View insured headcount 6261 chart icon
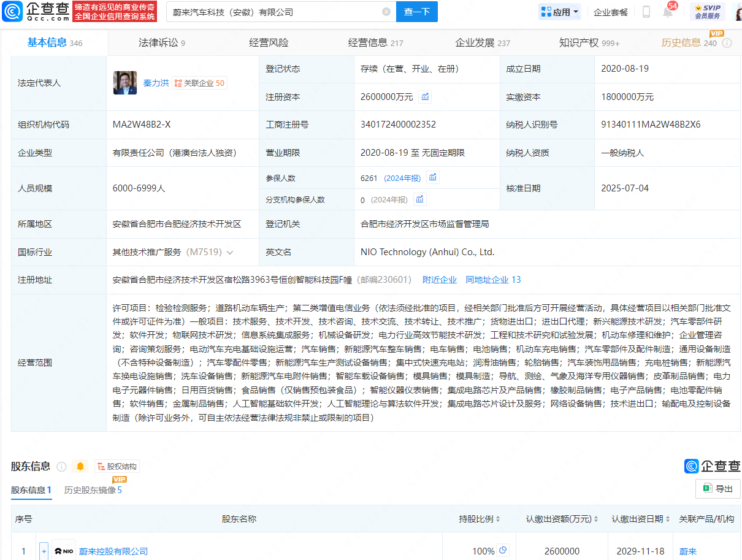The width and height of the screenshot is (742, 560). (x=433, y=178)
